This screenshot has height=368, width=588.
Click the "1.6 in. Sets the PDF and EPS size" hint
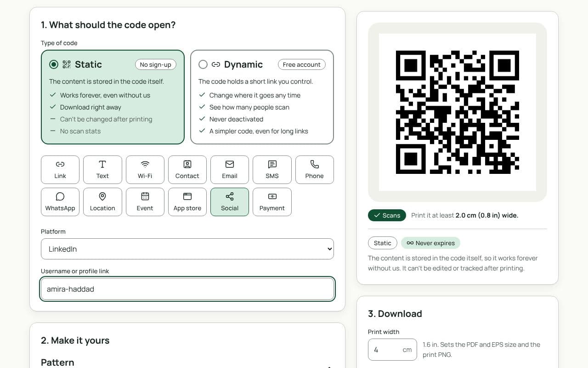[481, 350]
